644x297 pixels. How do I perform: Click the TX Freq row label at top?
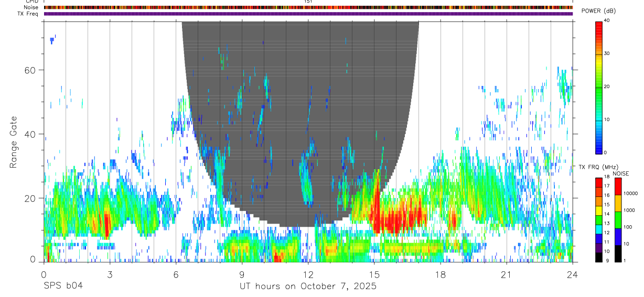28,14
